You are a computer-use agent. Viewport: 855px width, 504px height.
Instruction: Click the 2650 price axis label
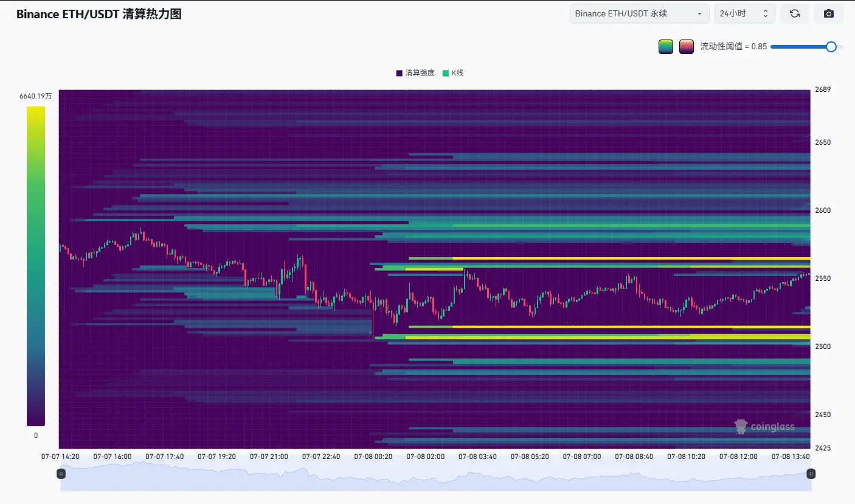pos(823,142)
